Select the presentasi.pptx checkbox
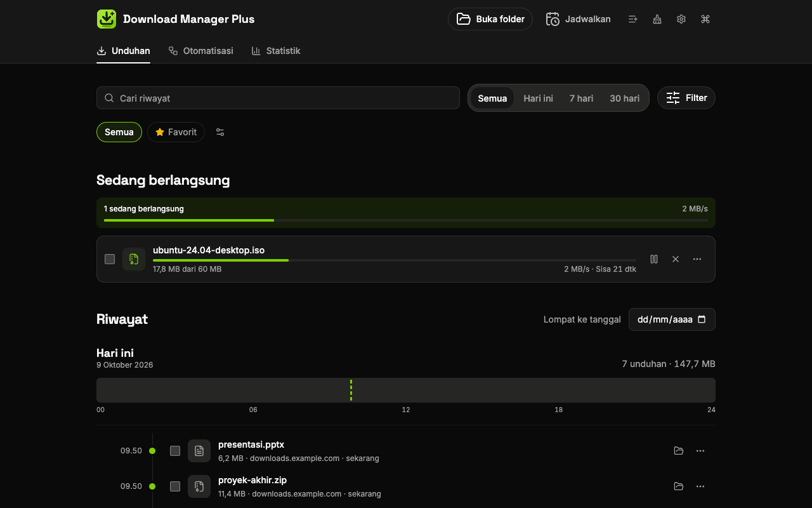812x508 pixels. click(175, 451)
